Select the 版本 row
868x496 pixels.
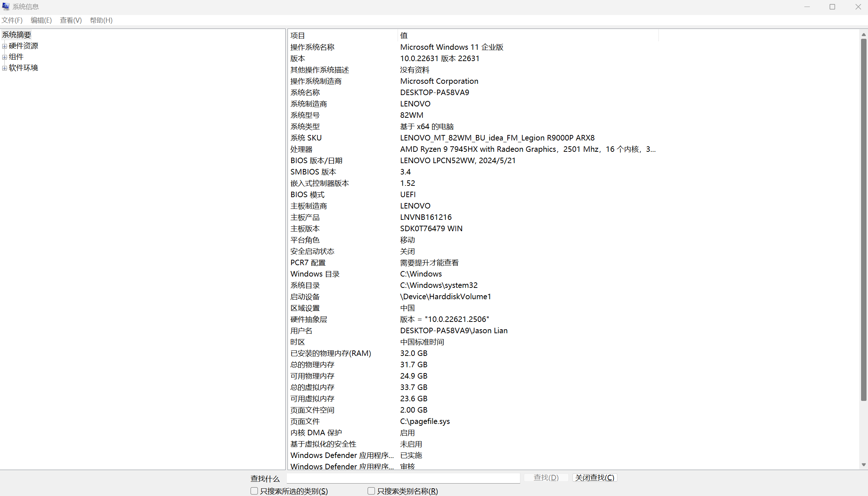click(473, 59)
